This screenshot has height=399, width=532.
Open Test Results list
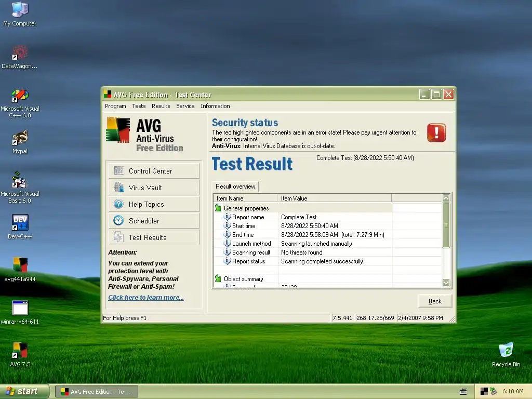point(154,237)
